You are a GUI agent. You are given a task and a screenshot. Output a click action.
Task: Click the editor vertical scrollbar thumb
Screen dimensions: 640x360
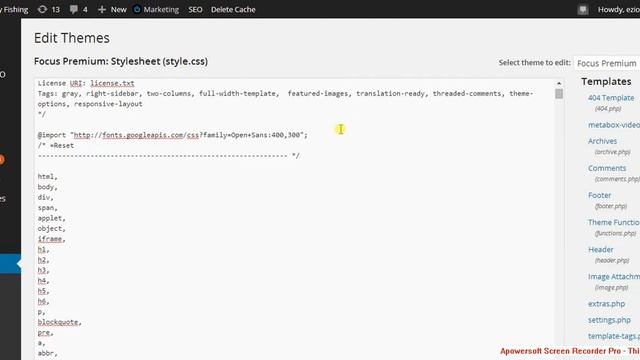pos(559,93)
